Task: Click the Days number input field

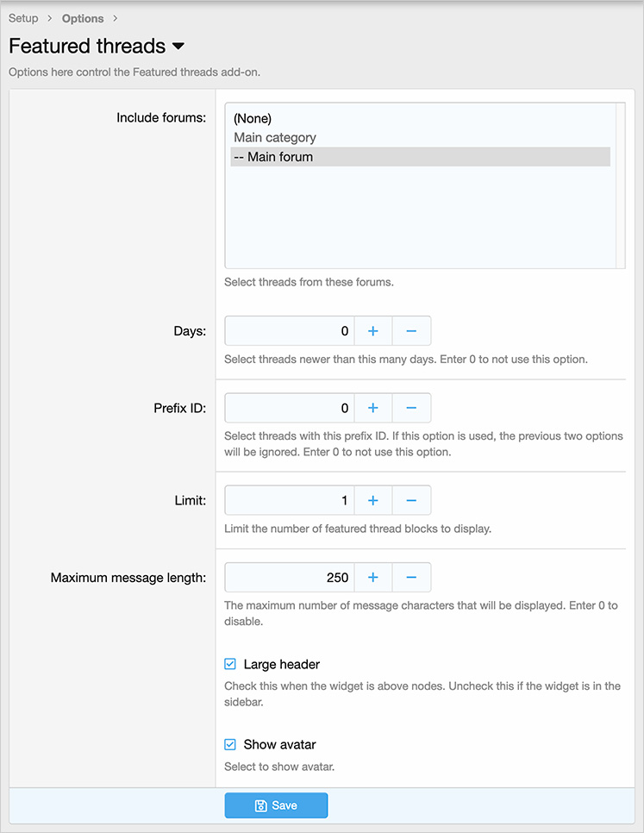Action: pos(289,331)
